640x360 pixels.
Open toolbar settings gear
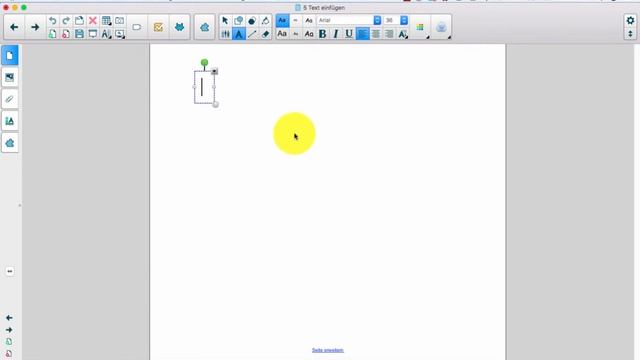coord(630,20)
